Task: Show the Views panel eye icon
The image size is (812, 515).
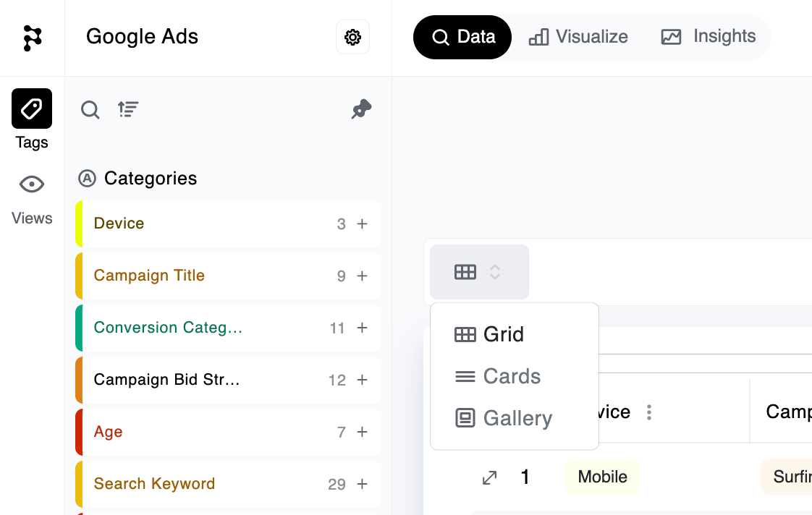Action: click(x=32, y=184)
